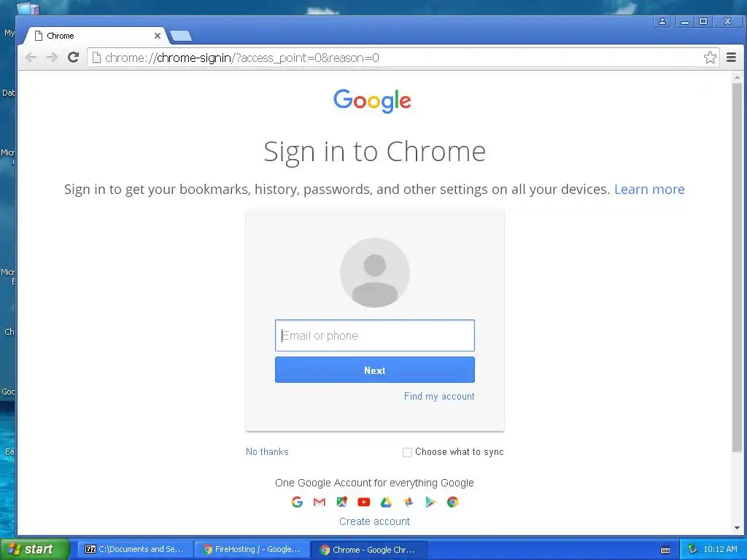This screenshot has width=747, height=560.
Task: Click the Sign in to Chrome heading
Action: coord(375,152)
